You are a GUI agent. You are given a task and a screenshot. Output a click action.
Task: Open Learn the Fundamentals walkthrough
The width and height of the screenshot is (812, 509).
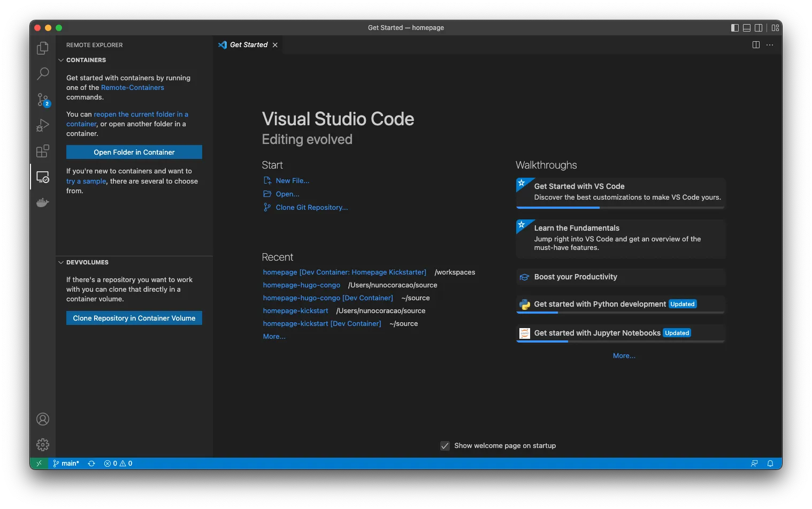click(x=621, y=239)
